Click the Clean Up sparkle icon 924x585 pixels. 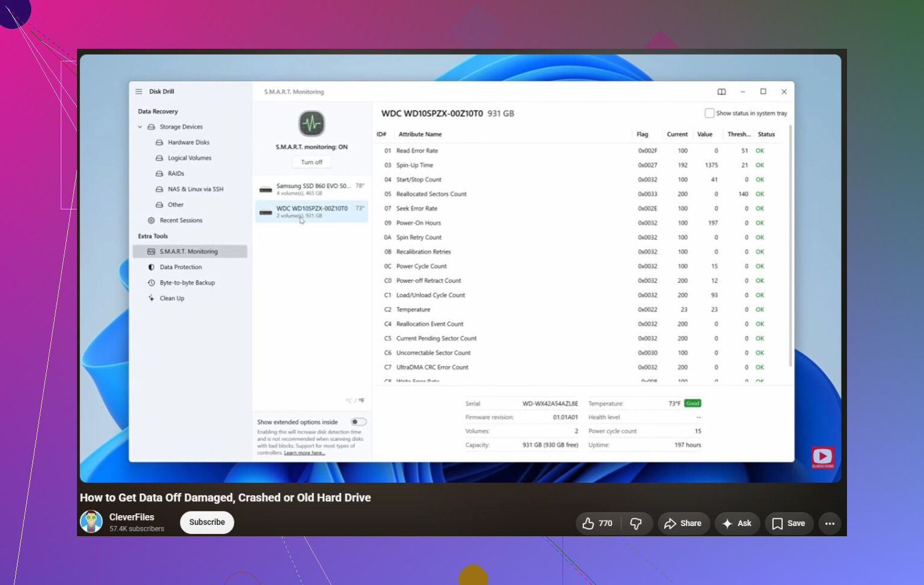tap(151, 299)
